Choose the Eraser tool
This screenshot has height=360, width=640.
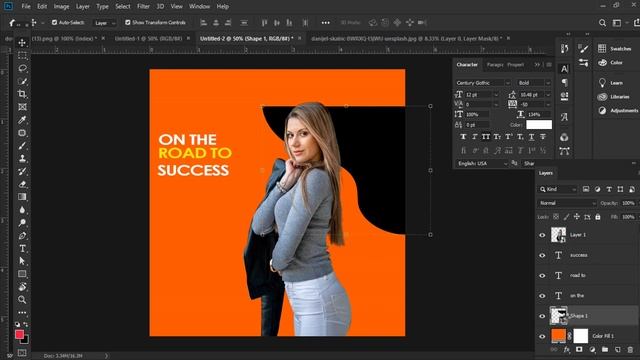(22, 184)
